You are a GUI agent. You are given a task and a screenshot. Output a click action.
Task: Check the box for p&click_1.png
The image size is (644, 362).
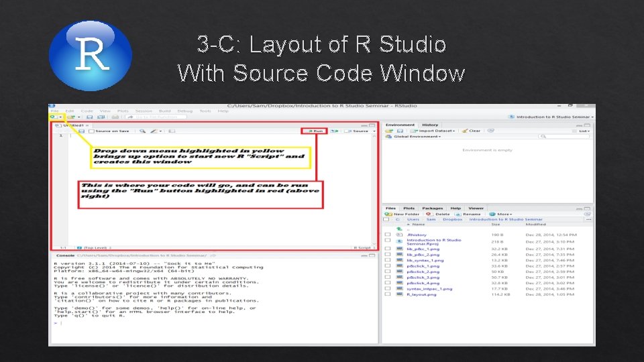tap(387, 265)
